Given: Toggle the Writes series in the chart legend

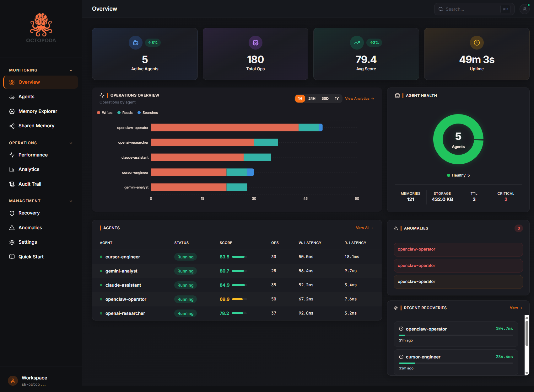Looking at the screenshot, I should [x=105, y=113].
